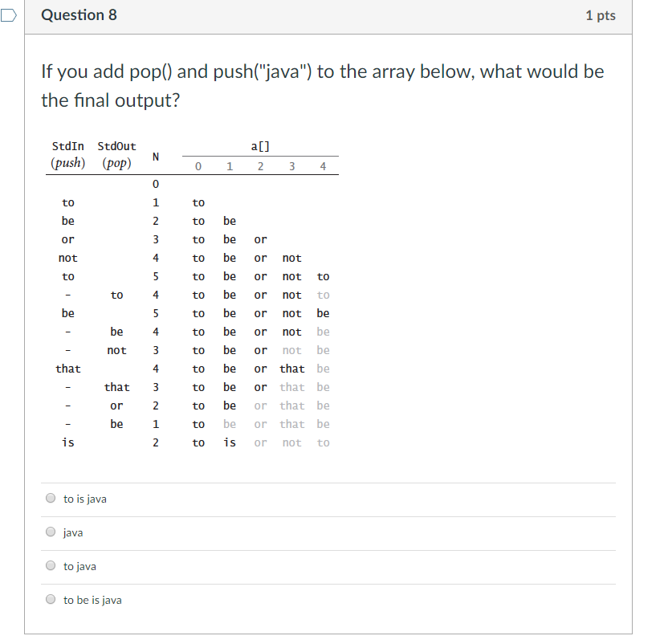This screenshot has height=644, width=664.
Task: Click the word "is" in the StdIn column
Action: (67, 442)
